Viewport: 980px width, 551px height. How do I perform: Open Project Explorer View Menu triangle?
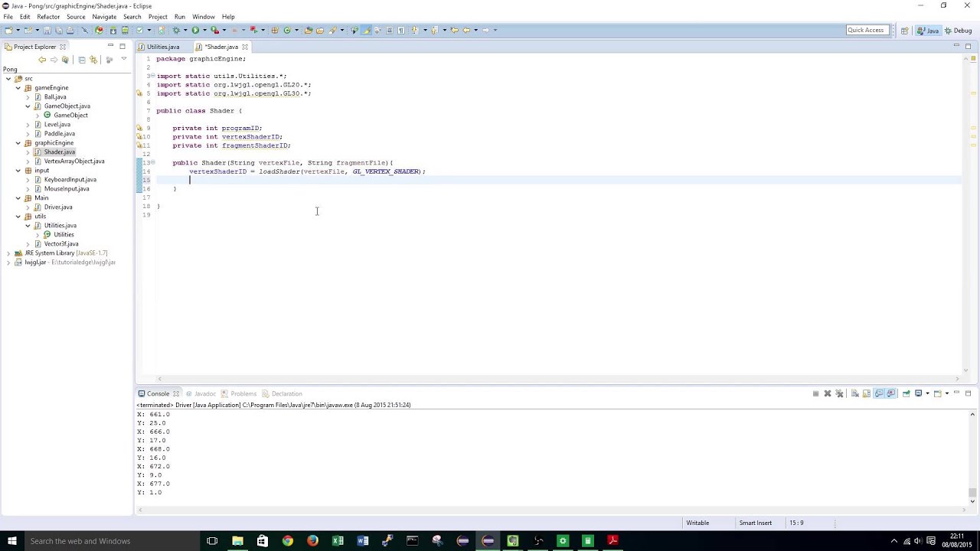coord(123,60)
